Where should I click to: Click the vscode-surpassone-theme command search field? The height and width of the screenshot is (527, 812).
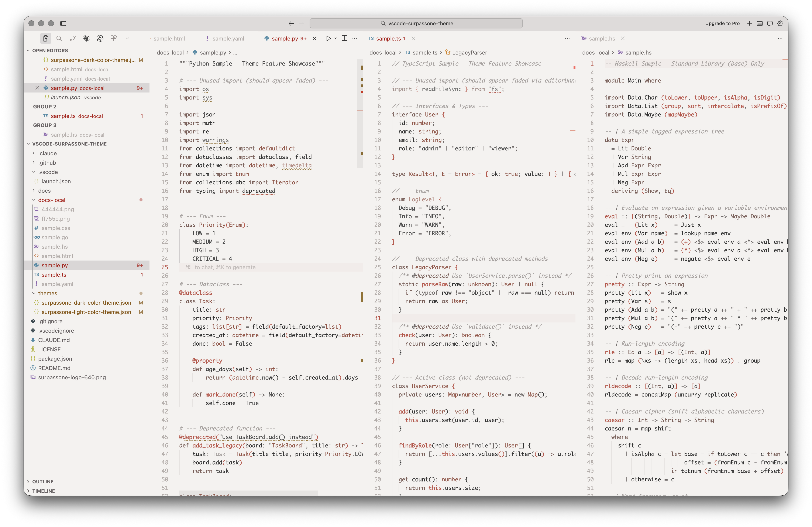[x=416, y=24]
